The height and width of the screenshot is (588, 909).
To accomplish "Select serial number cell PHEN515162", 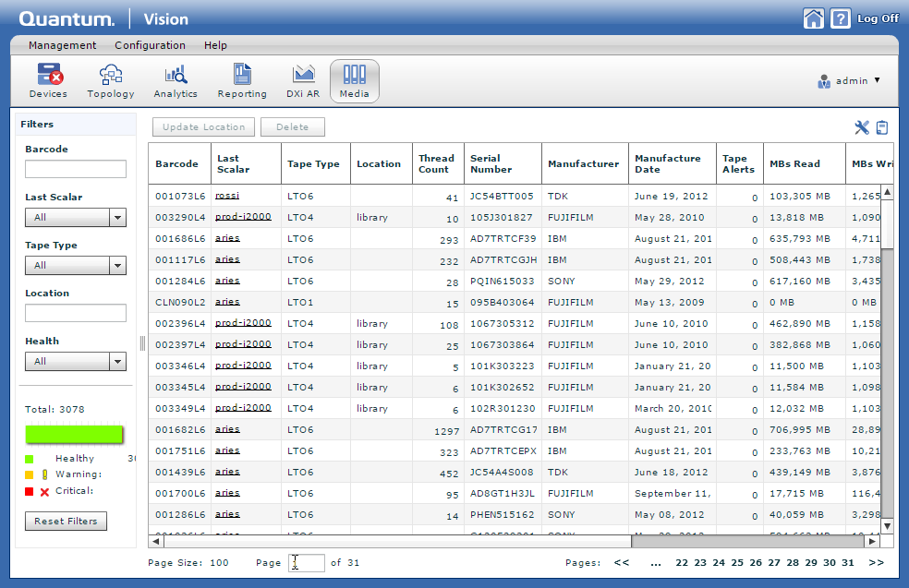I will pos(503,514).
